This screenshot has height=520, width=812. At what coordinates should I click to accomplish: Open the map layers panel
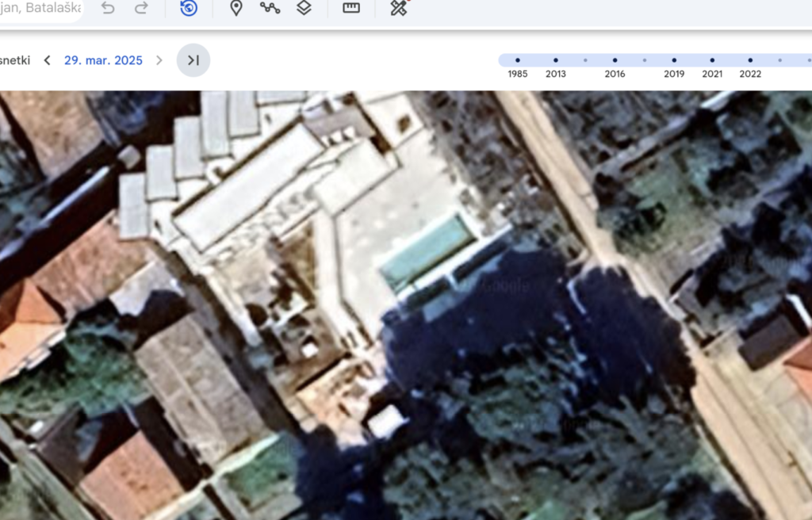tap(304, 8)
